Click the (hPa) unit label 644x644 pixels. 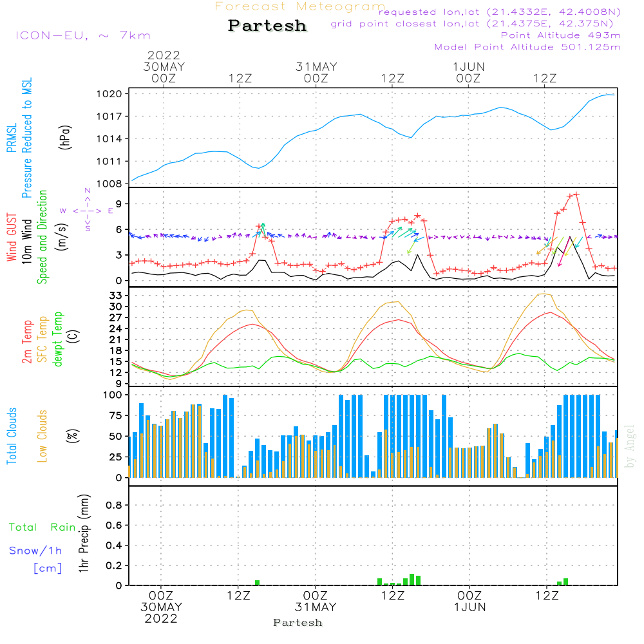[x=65, y=137]
